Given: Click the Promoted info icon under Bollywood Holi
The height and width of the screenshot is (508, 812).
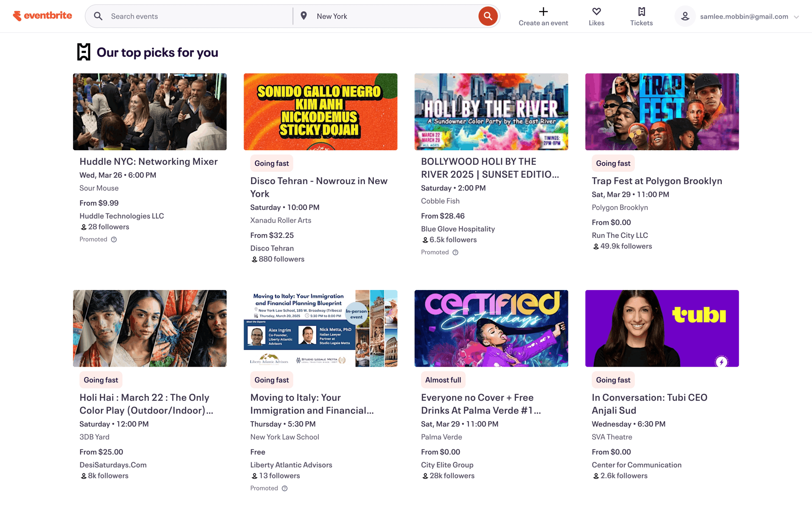Looking at the screenshot, I should point(455,252).
